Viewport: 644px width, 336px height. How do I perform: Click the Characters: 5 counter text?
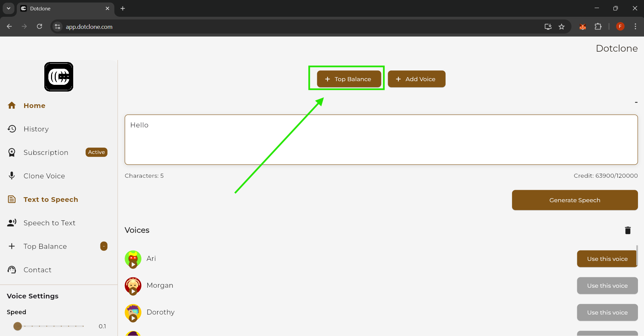pyautogui.click(x=144, y=176)
